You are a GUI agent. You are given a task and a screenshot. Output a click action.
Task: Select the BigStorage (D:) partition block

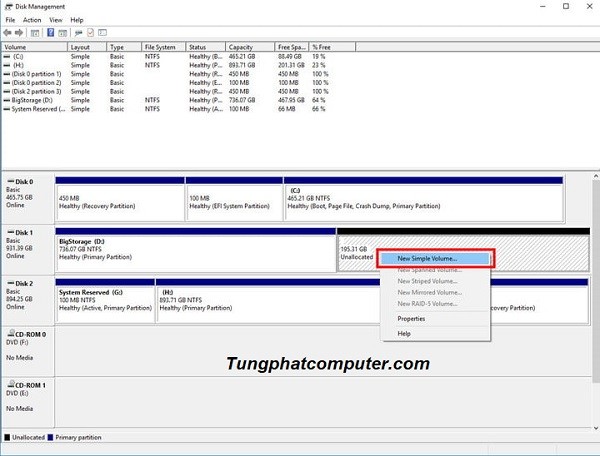[x=196, y=250]
